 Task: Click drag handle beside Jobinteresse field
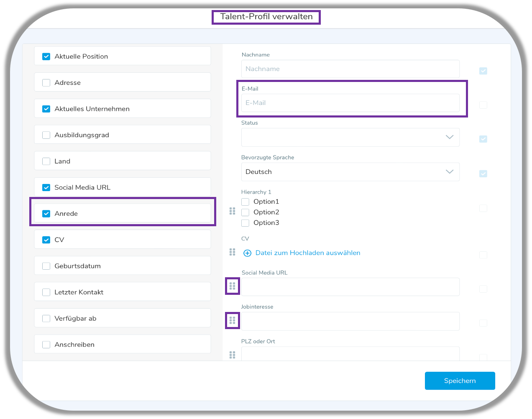[x=233, y=321]
